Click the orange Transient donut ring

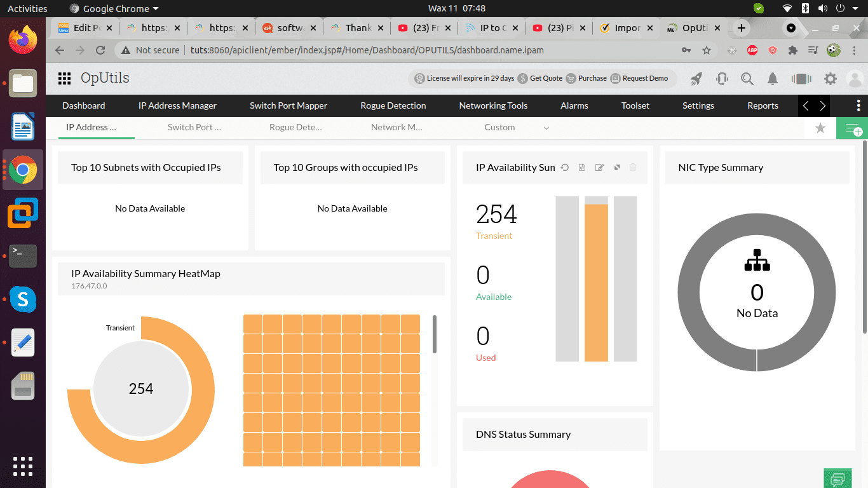[x=203, y=391]
